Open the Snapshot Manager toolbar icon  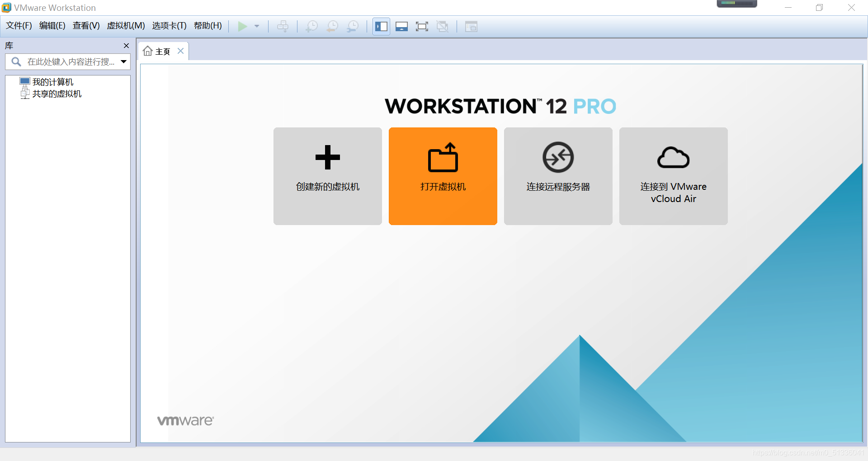353,26
